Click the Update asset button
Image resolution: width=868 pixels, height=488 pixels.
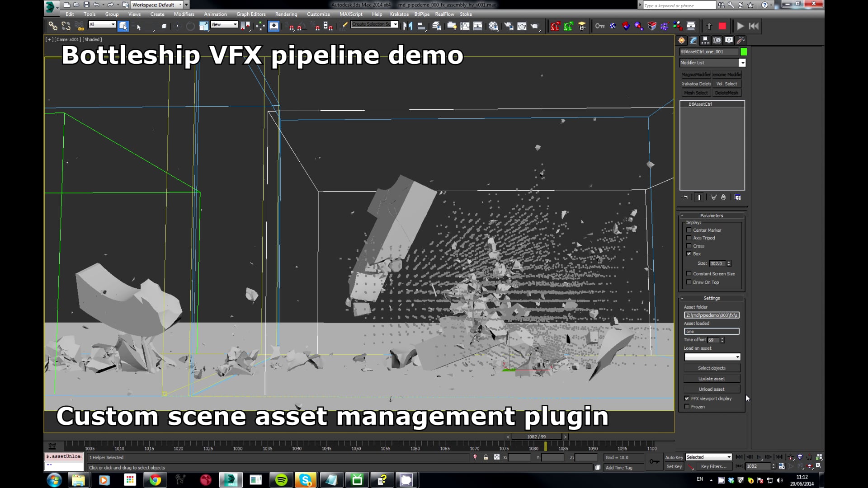point(711,379)
